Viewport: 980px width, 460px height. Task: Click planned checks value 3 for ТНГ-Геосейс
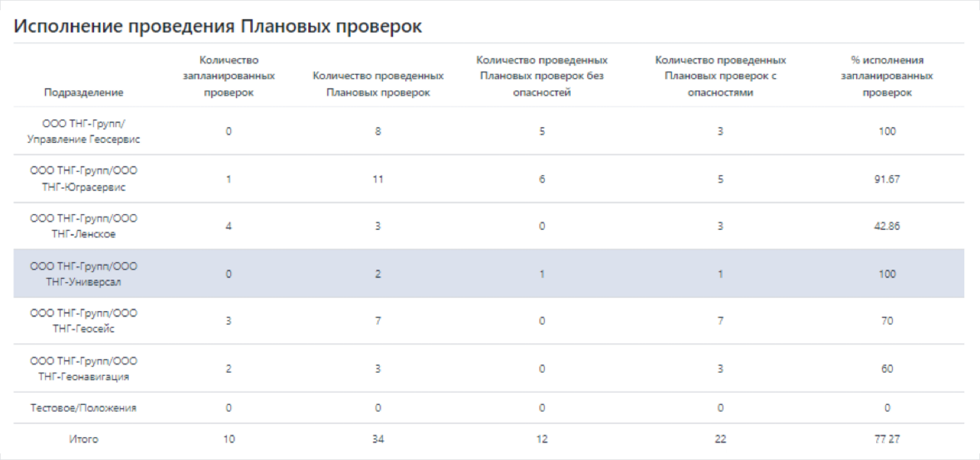coord(229,321)
